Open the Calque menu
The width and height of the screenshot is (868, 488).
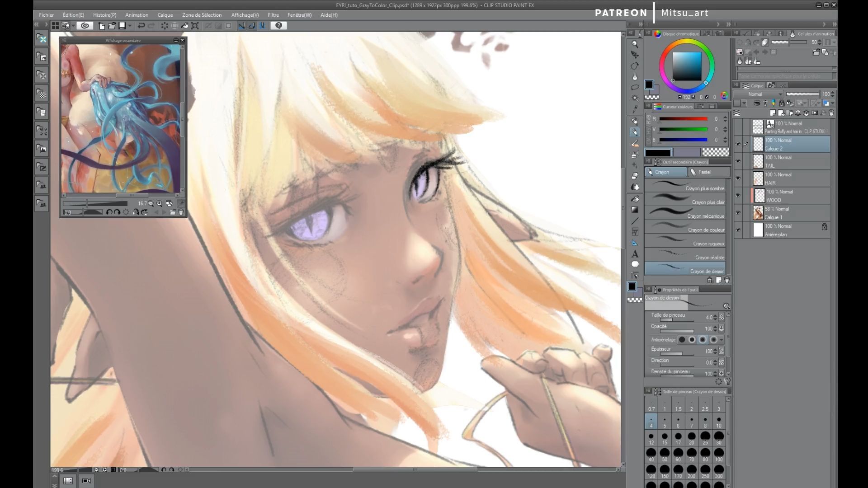pos(165,15)
